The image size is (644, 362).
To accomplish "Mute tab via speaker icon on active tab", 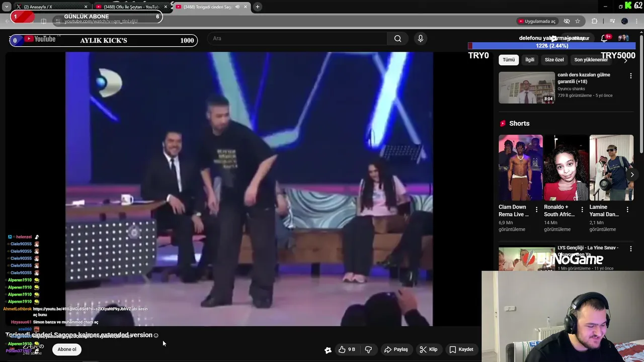I will pos(237,7).
